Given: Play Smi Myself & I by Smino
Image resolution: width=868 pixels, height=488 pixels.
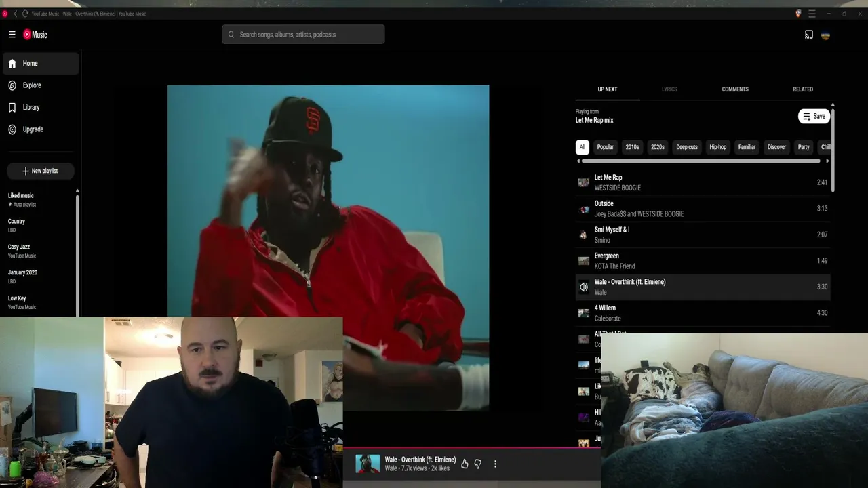Looking at the screenshot, I should (x=703, y=235).
